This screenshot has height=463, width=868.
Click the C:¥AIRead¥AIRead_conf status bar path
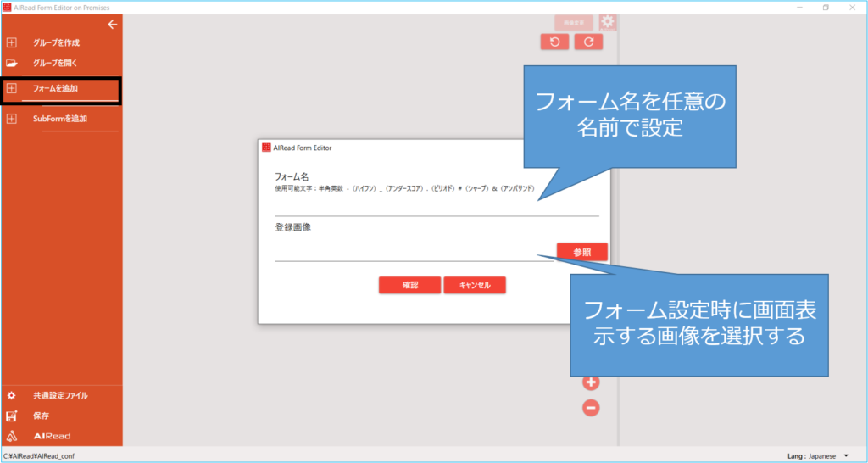(39, 456)
